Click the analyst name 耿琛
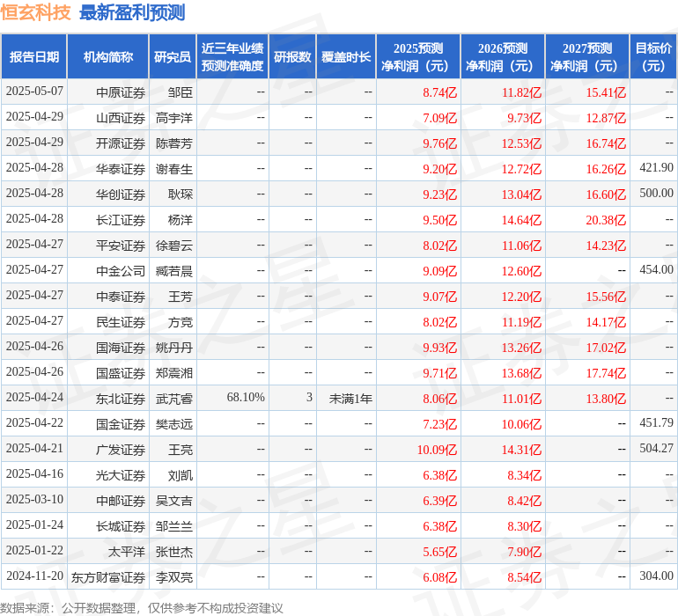This screenshot has width=678, height=616. 181,194
